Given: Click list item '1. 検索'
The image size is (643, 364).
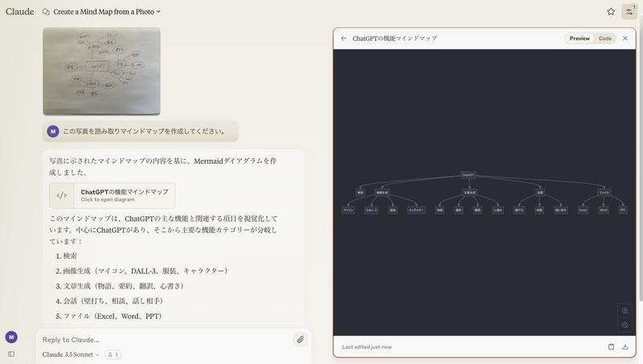Looking at the screenshot, I should (67, 256).
